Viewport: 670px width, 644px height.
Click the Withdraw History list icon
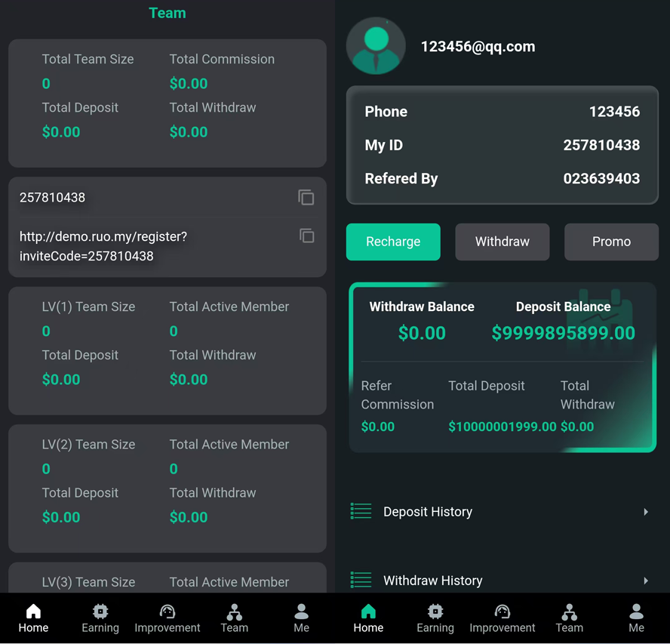(361, 580)
